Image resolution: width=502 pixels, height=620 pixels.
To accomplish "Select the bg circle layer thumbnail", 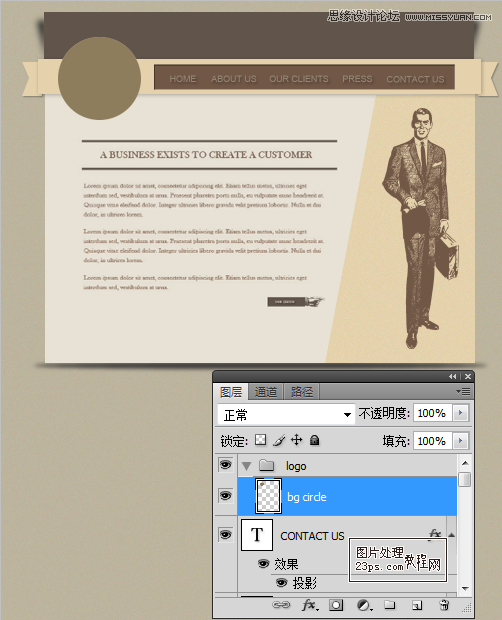I will 268,496.
